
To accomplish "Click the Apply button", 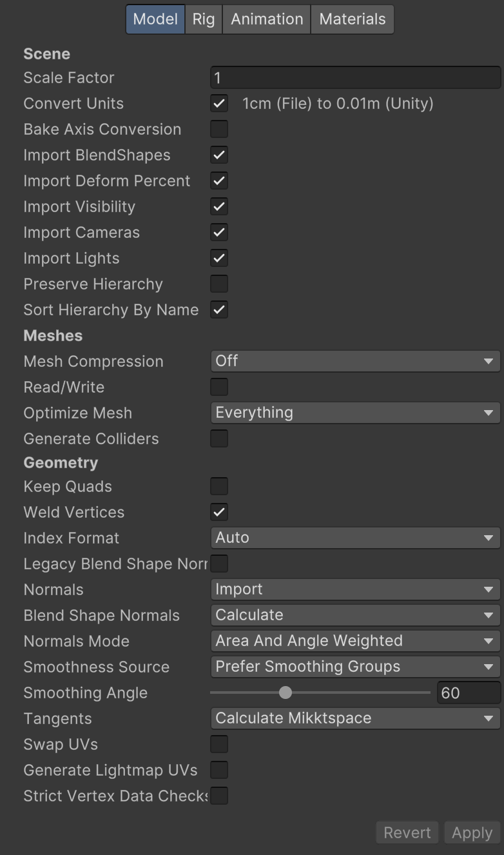I will tap(472, 832).
